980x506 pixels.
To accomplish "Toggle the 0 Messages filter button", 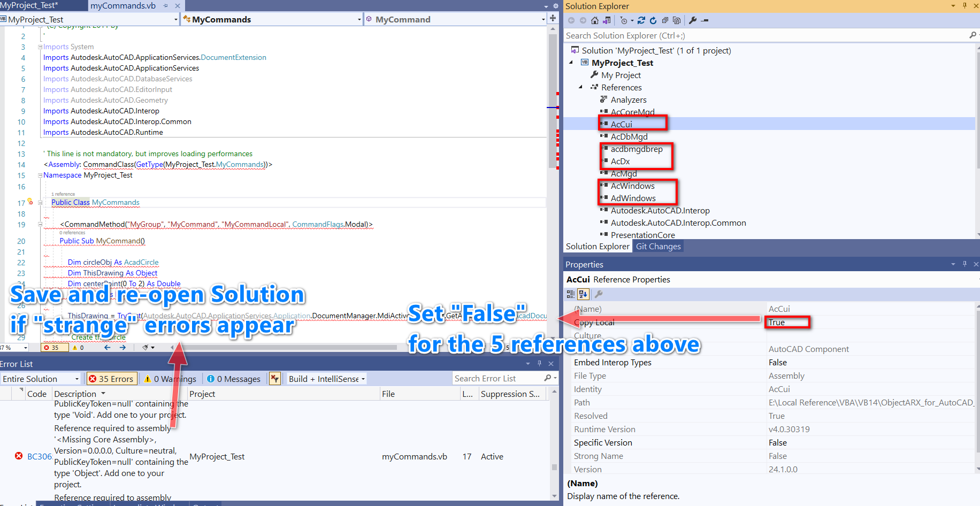I will [234, 379].
